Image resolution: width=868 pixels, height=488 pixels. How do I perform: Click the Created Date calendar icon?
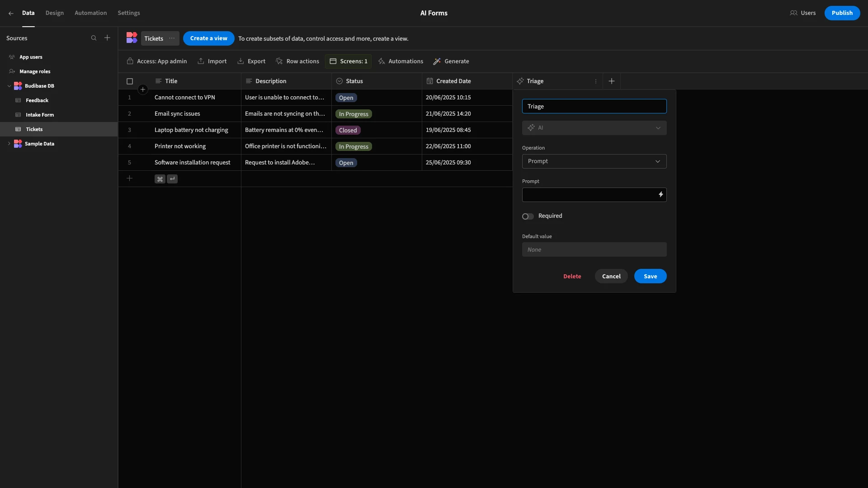pyautogui.click(x=429, y=81)
